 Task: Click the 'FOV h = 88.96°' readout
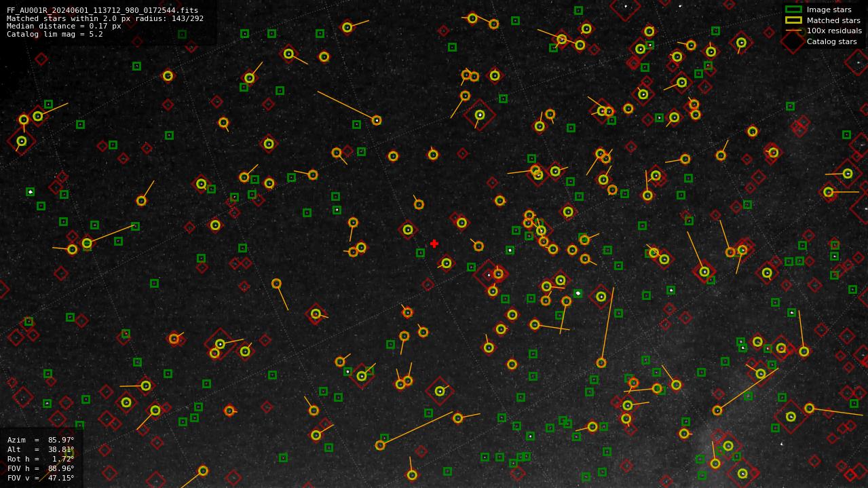[x=41, y=468]
